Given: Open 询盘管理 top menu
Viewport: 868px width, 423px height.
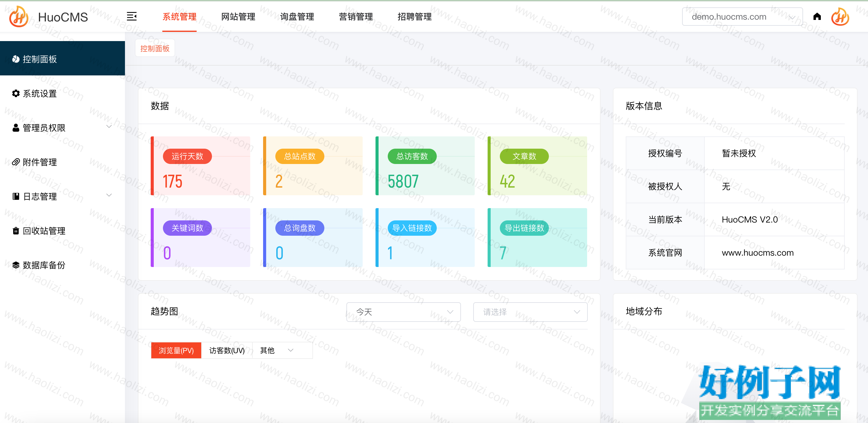Looking at the screenshot, I should (x=297, y=17).
